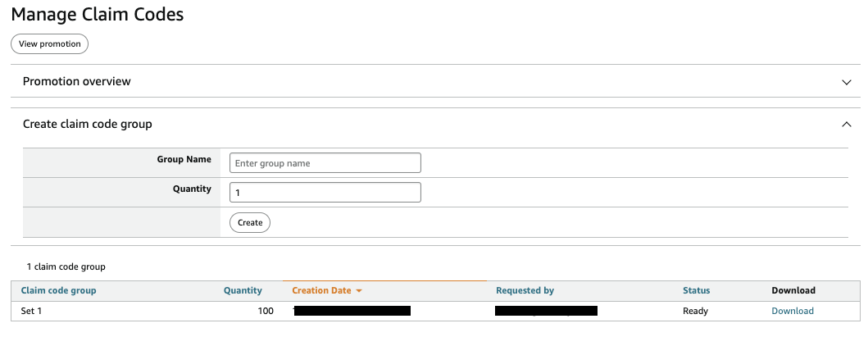Click the 100 quantity value for Set 1
The image size is (868, 337).
pyautogui.click(x=265, y=311)
